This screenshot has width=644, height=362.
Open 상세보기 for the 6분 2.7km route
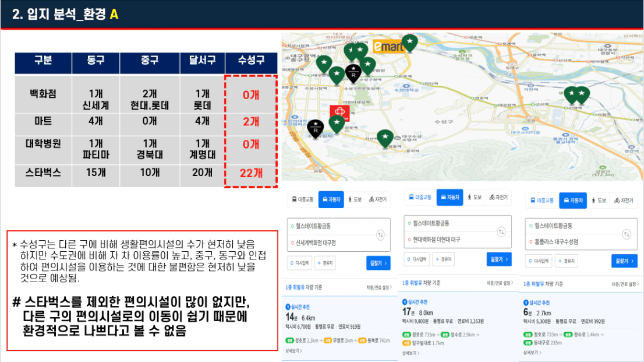[532, 353]
